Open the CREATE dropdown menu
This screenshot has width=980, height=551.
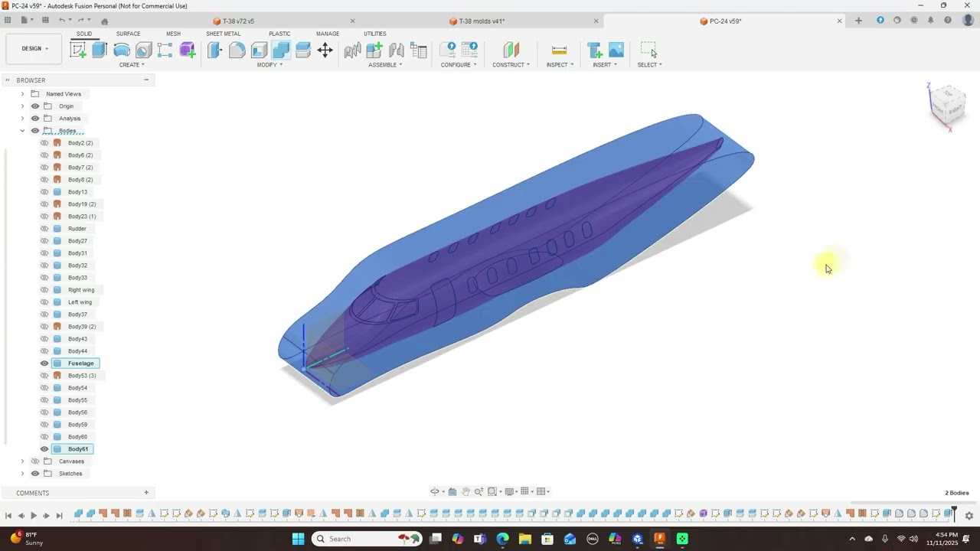coord(132,65)
